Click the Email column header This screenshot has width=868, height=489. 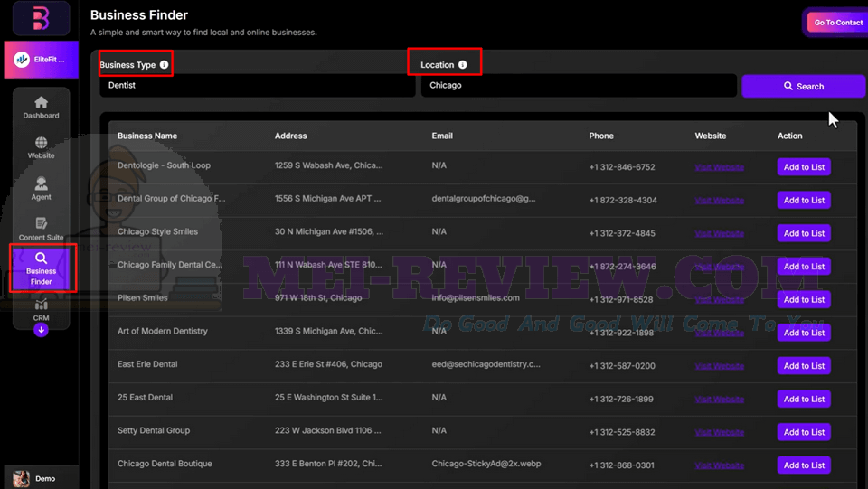[442, 136]
